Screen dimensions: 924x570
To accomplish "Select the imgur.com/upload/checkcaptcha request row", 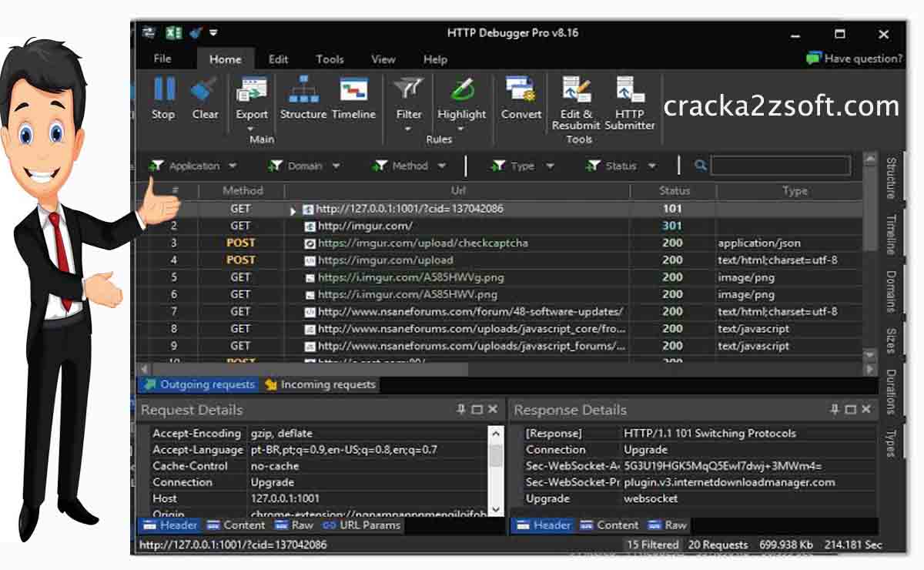I will [x=500, y=243].
